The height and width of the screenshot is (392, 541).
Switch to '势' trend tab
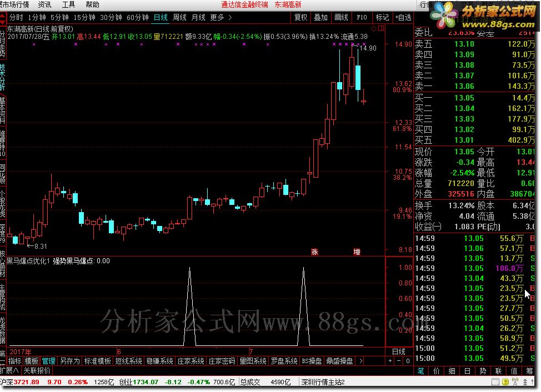(483, 371)
